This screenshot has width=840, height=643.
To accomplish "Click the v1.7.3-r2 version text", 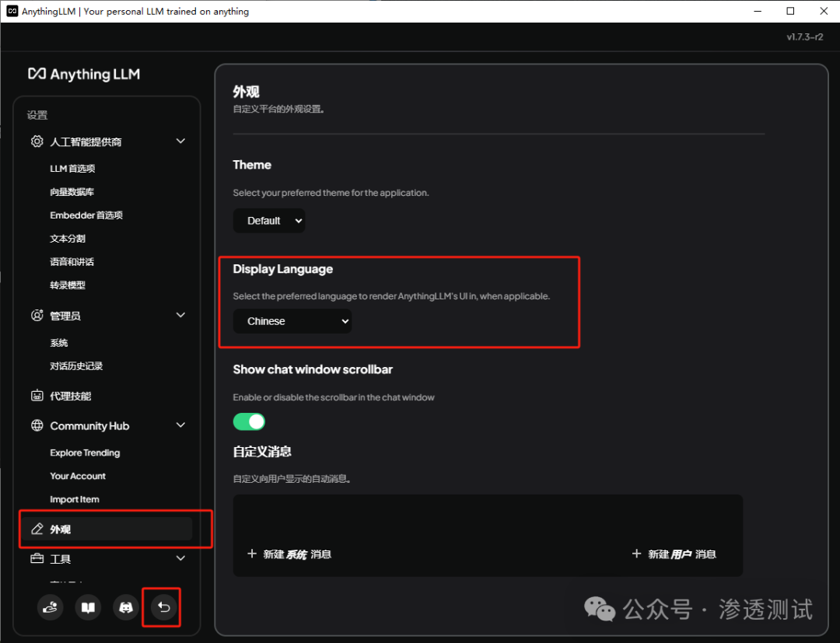I will click(805, 37).
